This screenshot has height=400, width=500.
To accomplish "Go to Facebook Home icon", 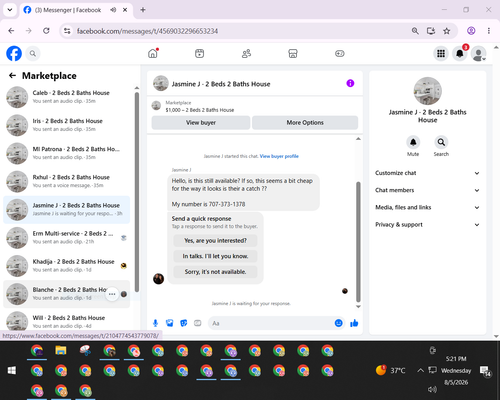I will (x=153, y=53).
